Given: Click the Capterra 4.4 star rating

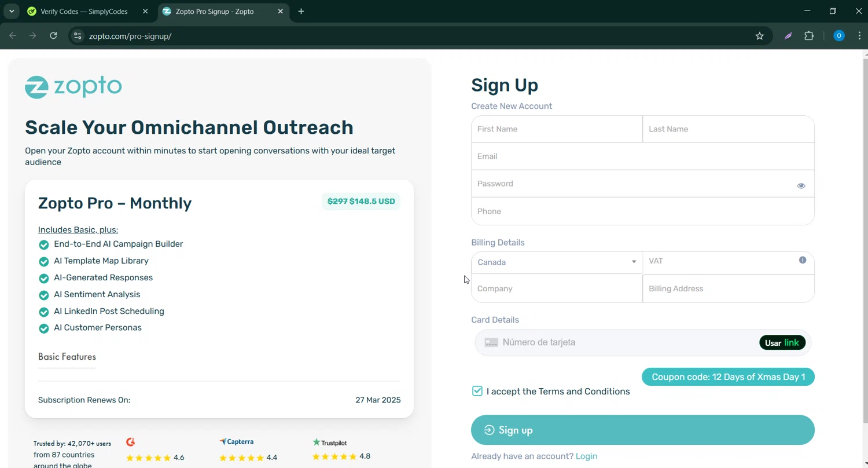Looking at the screenshot, I should click(248, 458).
